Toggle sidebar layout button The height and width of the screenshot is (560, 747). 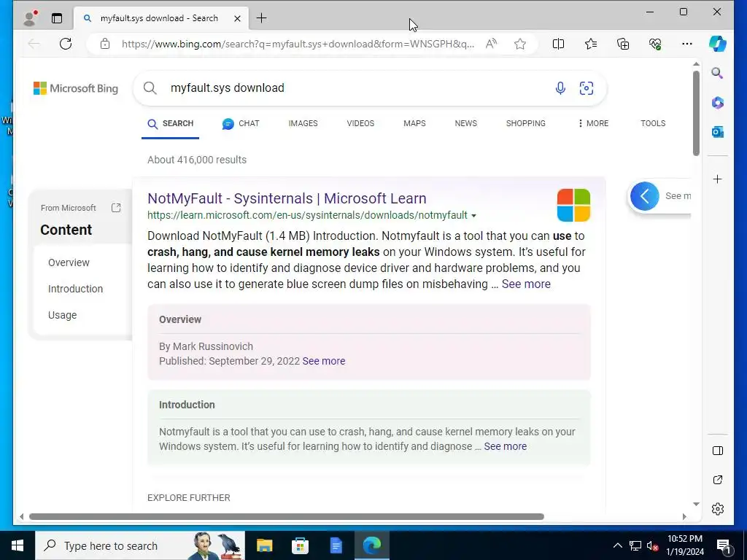[x=718, y=451]
